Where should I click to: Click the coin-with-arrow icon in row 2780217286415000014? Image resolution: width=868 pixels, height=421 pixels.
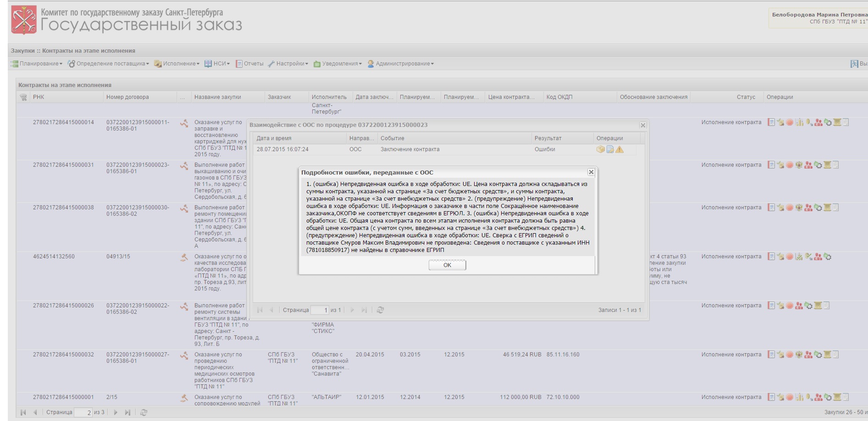click(809, 122)
